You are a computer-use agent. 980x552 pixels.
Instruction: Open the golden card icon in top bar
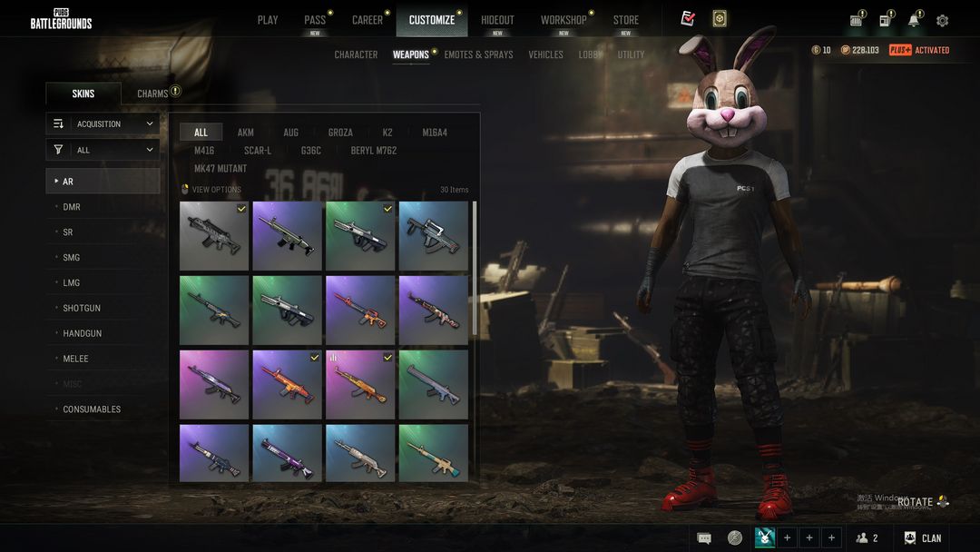720,19
